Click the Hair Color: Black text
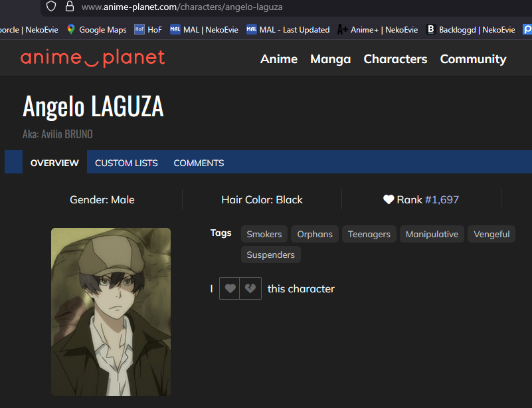The width and height of the screenshot is (532, 408). pos(262,199)
